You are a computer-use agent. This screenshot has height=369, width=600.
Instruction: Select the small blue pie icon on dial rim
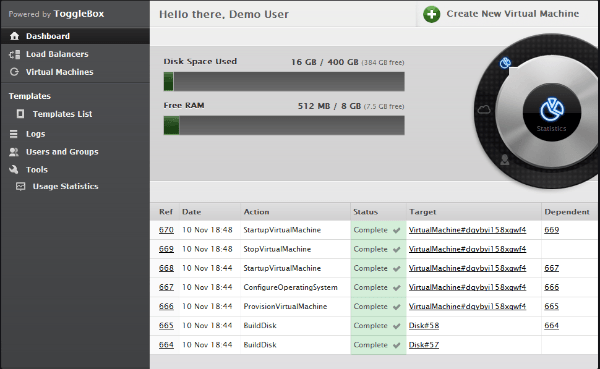coord(505,63)
